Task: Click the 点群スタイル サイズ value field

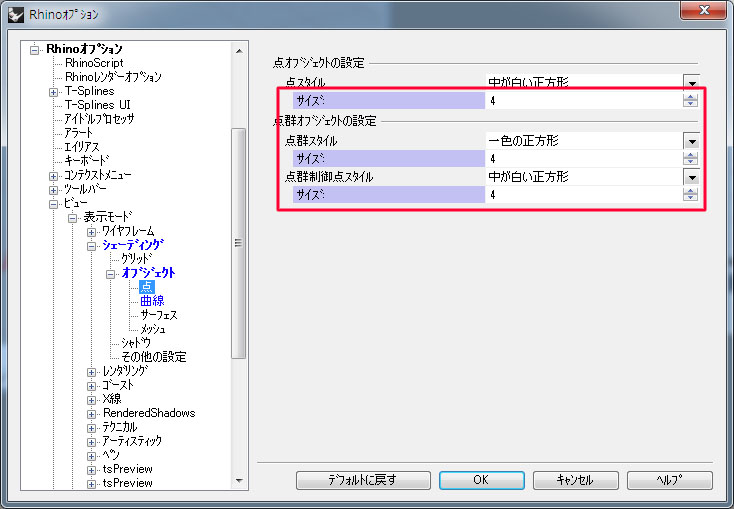Action: [584, 159]
